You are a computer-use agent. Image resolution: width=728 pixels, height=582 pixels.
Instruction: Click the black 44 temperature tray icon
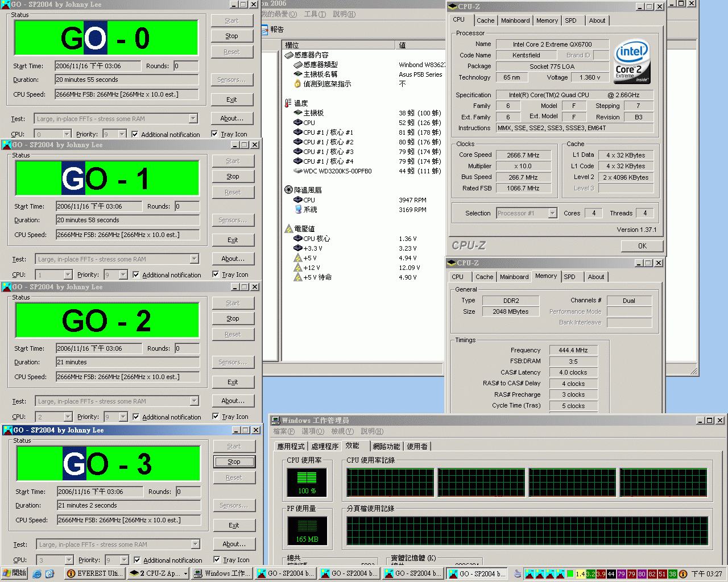(x=611, y=574)
